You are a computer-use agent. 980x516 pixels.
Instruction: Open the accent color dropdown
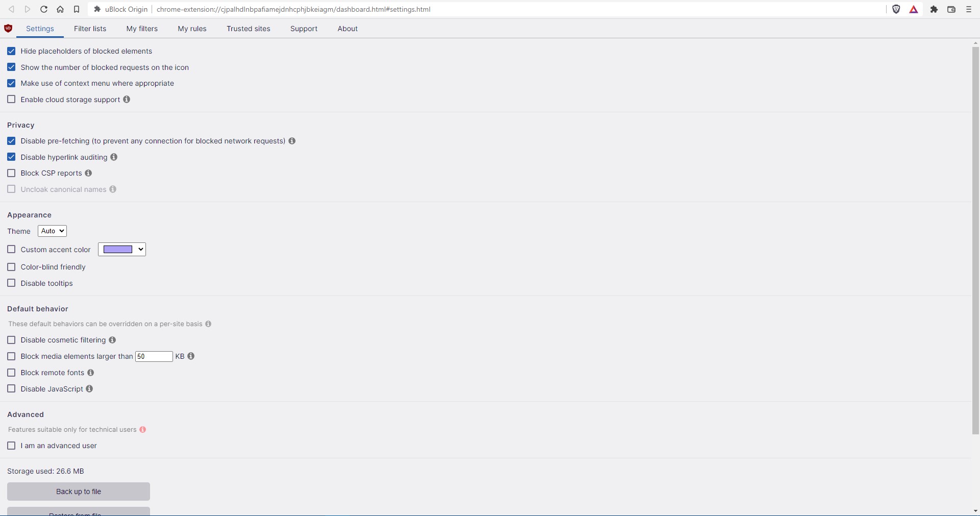[140, 249]
